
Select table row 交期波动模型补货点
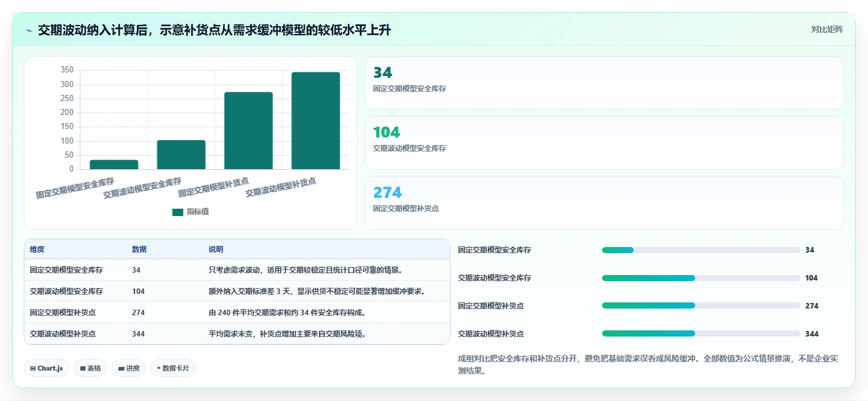pyautogui.click(x=237, y=333)
